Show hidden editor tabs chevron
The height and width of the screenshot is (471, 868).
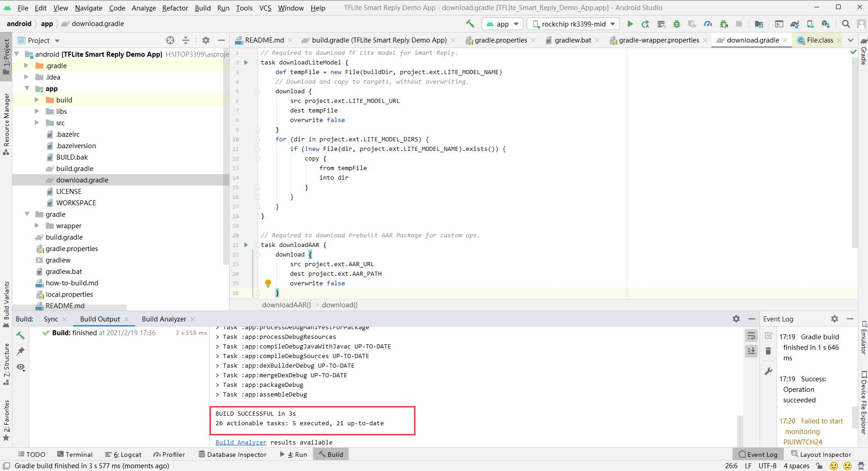pos(851,40)
